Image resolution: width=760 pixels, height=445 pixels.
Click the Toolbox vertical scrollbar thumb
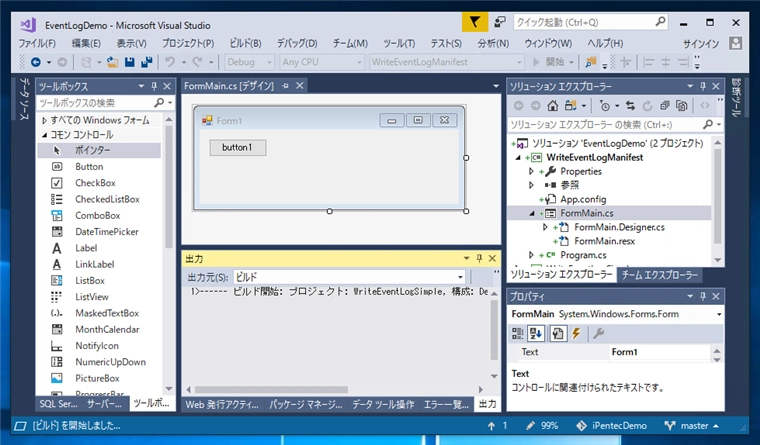pyautogui.click(x=169, y=187)
